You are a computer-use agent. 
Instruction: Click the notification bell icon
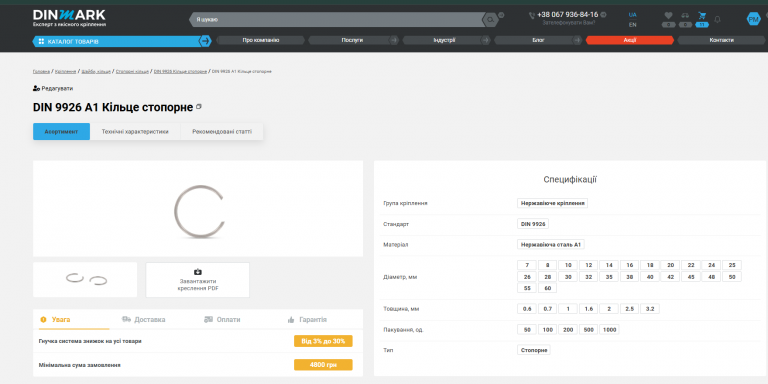718,20
